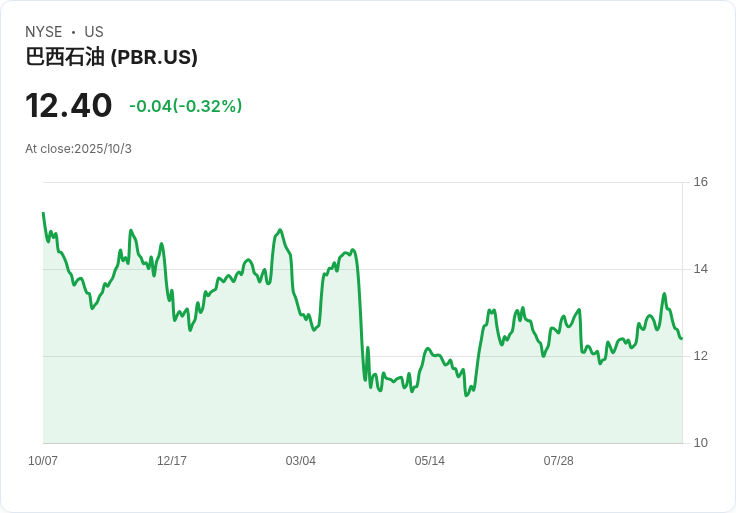Click the 14 label on the price axis
The height and width of the screenshot is (513, 736).
point(700,269)
